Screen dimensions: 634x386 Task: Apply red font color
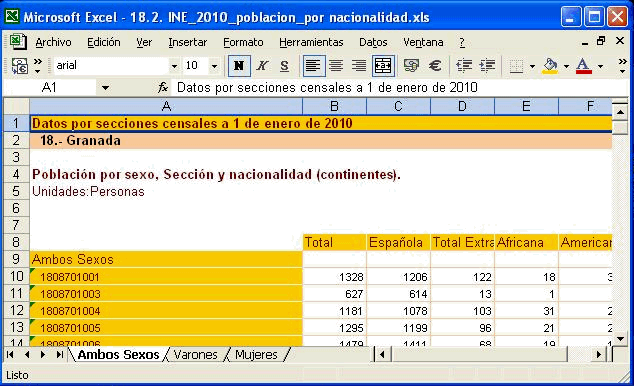[583, 66]
